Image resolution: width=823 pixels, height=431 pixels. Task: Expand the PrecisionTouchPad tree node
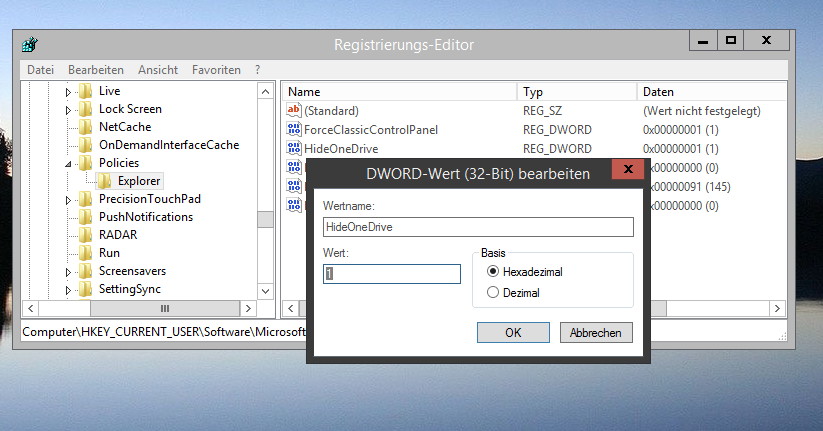(68, 200)
